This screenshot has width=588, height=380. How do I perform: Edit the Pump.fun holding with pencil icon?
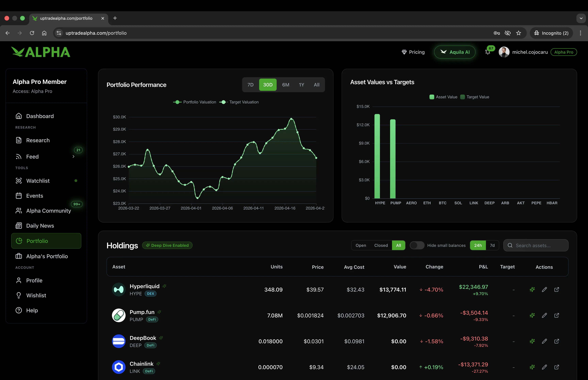[x=544, y=315]
